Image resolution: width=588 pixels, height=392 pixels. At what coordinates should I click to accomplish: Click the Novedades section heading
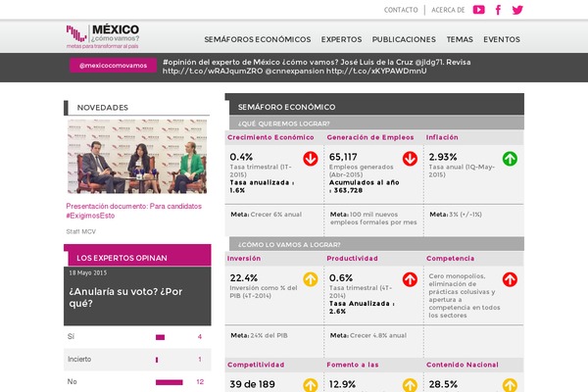click(x=102, y=108)
